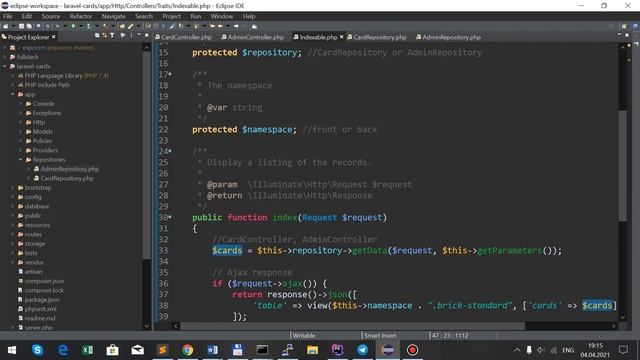Screen dimensions: 640x360
Task: Click the Link with Editor icon
Action: 104,36
